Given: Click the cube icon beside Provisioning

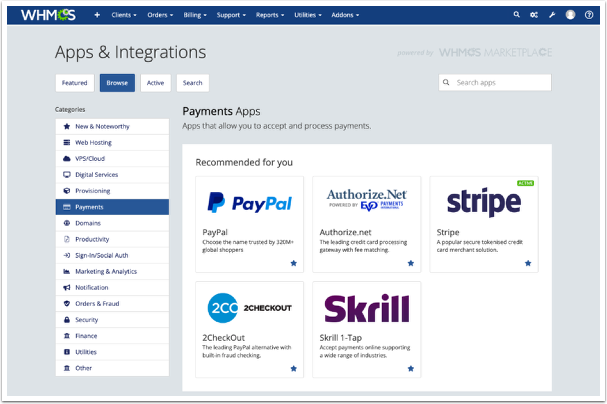Looking at the screenshot, I should click(67, 191).
